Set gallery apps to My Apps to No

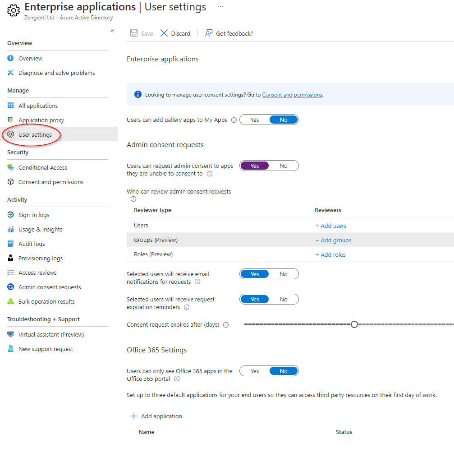(284, 120)
